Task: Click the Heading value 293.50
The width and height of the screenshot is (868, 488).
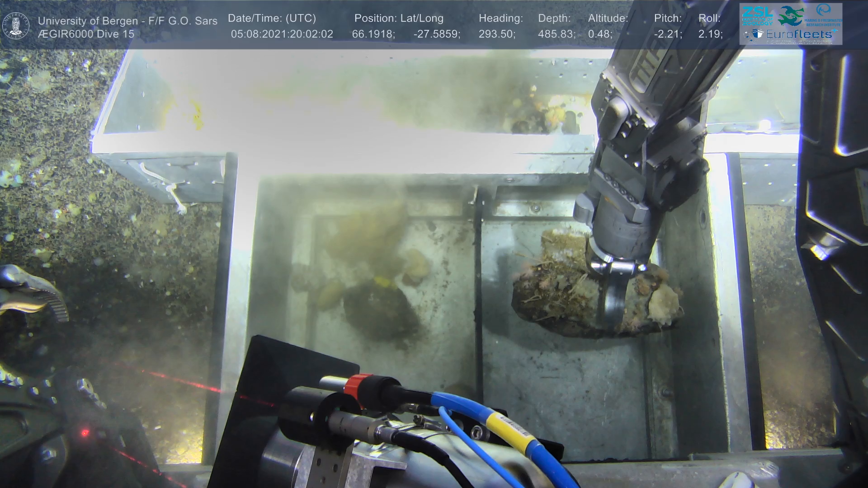Action: [x=497, y=34]
